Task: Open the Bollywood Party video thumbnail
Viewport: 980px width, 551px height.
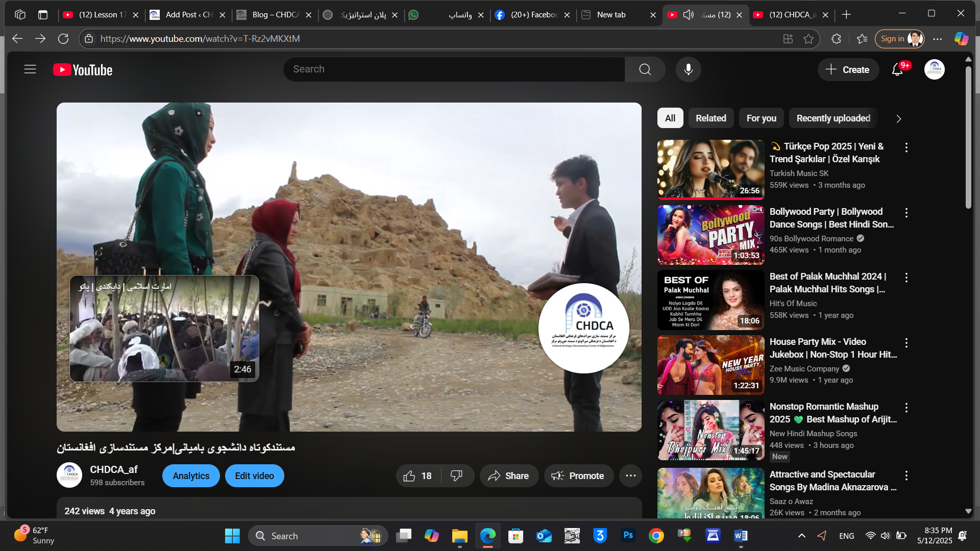Action: click(710, 235)
